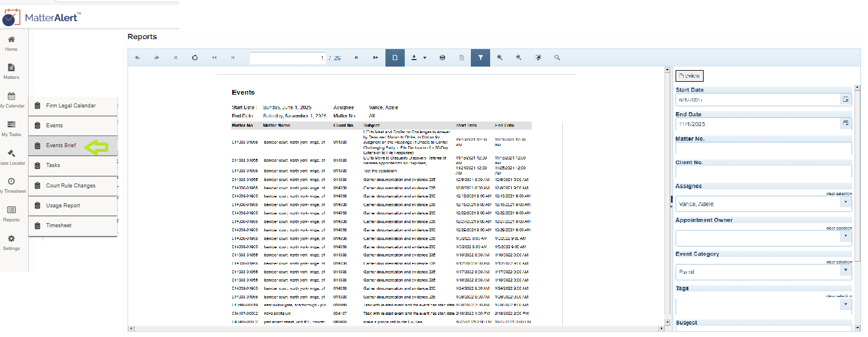Screen dimensions: 868x337
Task: Select Timesheet report menu item
Action: (x=73, y=225)
